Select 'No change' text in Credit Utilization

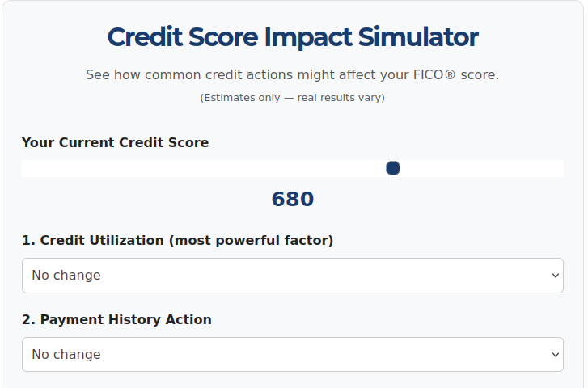pos(66,276)
